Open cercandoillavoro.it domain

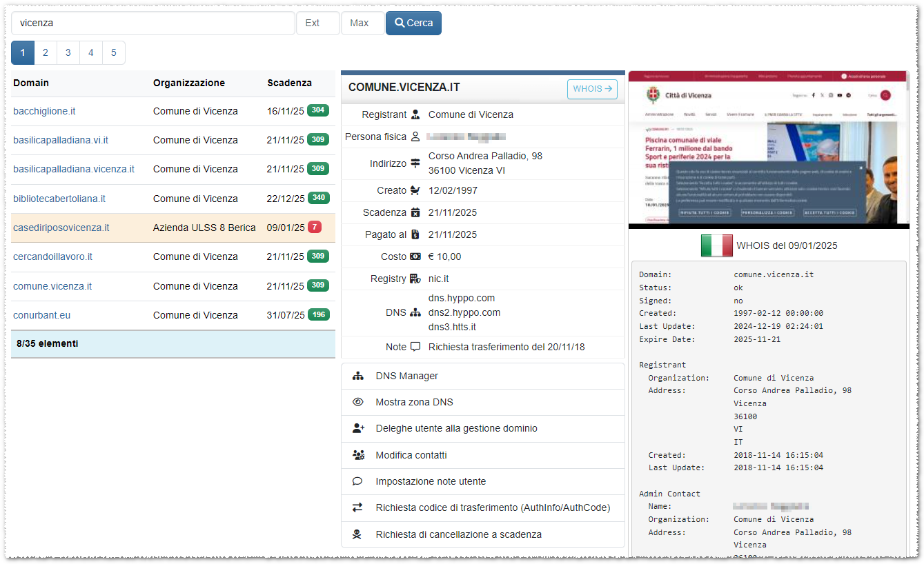[x=52, y=256]
